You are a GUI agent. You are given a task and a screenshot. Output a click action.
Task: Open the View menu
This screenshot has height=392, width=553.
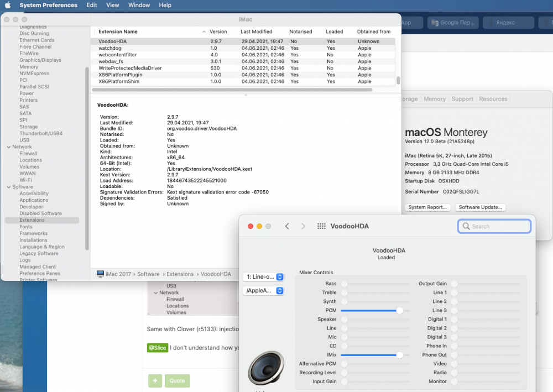click(x=112, y=5)
